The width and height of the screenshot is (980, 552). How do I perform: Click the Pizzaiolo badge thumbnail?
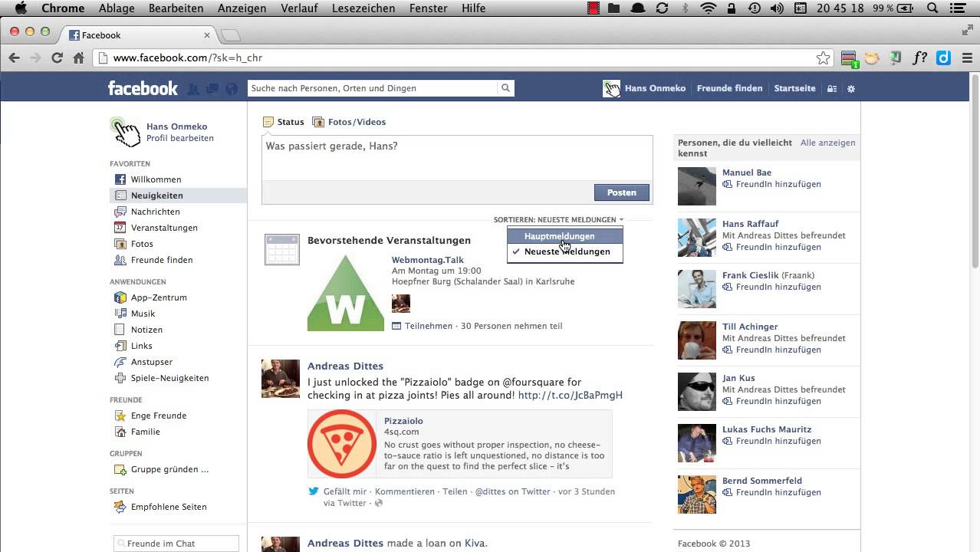[x=342, y=444]
